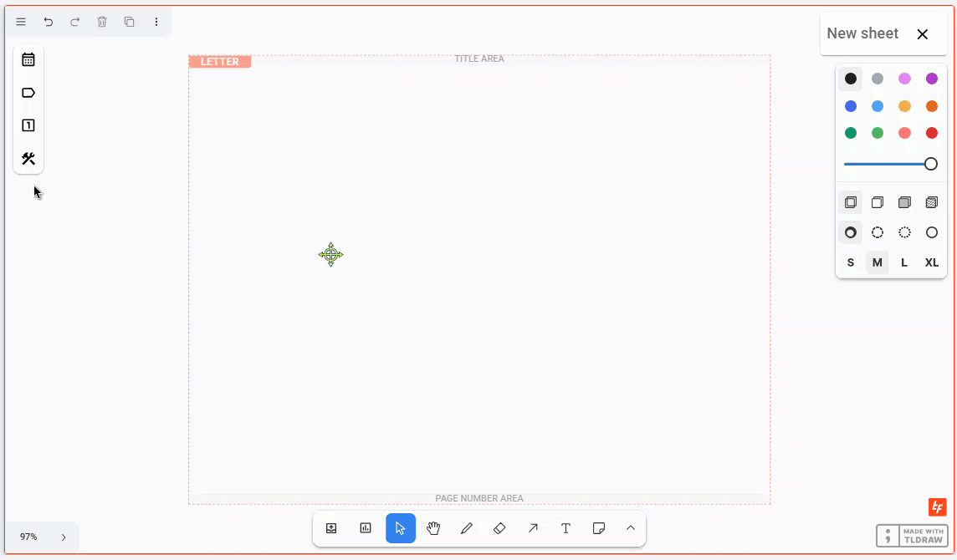Image resolution: width=957 pixels, height=560 pixels.
Task: Pick the red color swatch
Action: (931, 133)
